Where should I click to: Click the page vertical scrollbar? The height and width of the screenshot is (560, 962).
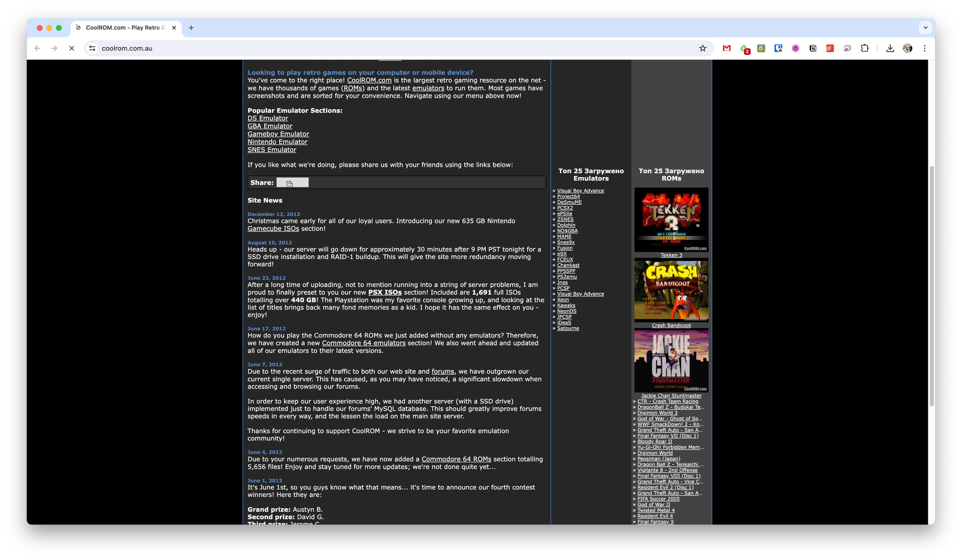click(x=931, y=286)
